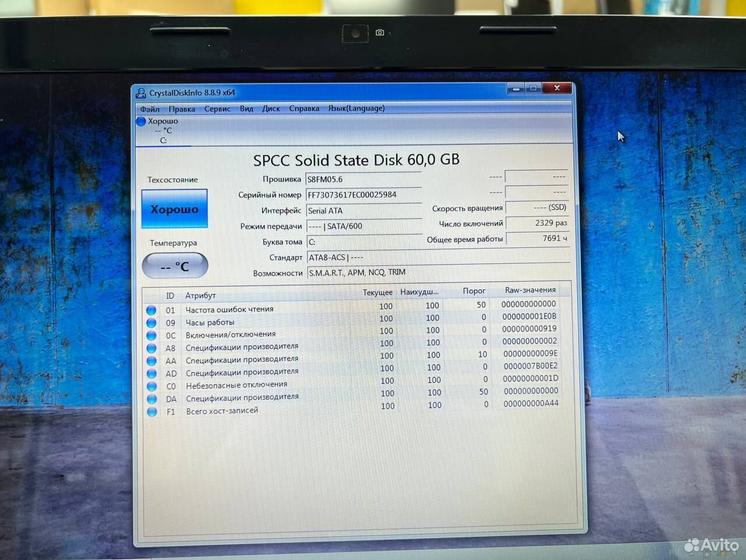This screenshot has width=746, height=560.
Task: Open the Правка menu
Action: point(182,109)
